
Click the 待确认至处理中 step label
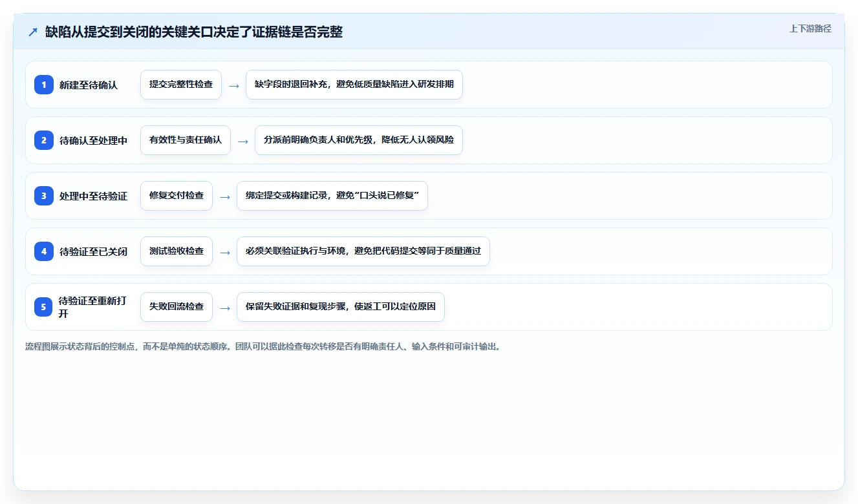93,140
